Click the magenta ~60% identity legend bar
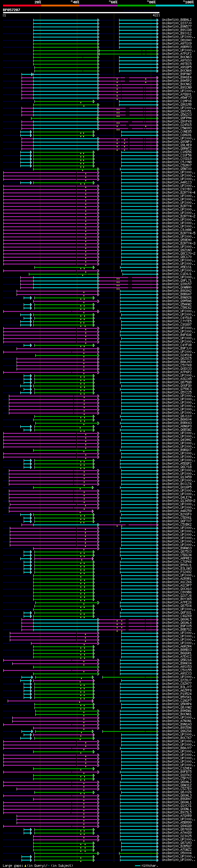Image resolution: width=197 pixels, height=868 pixels. pos(99,6)
